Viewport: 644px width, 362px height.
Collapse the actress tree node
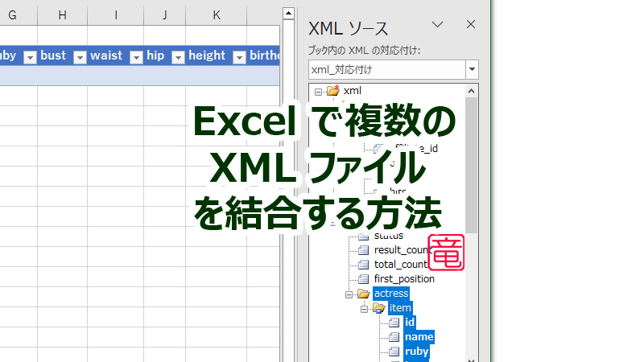(x=349, y=294)
